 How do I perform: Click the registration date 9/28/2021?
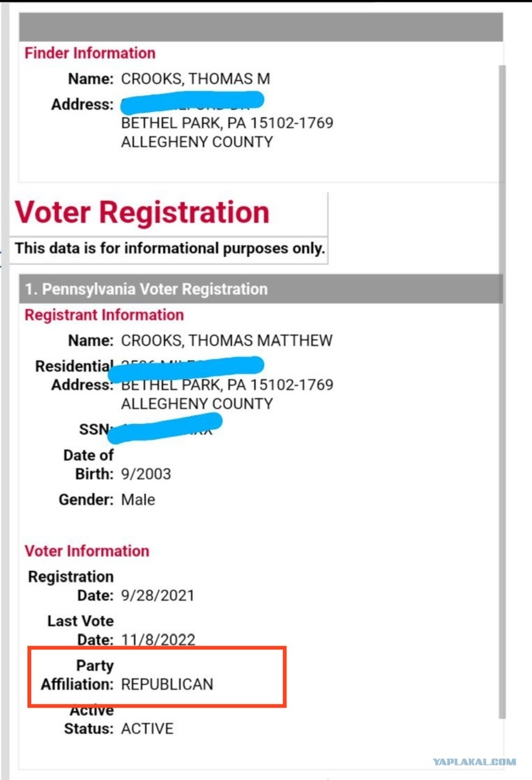(157, 595)
